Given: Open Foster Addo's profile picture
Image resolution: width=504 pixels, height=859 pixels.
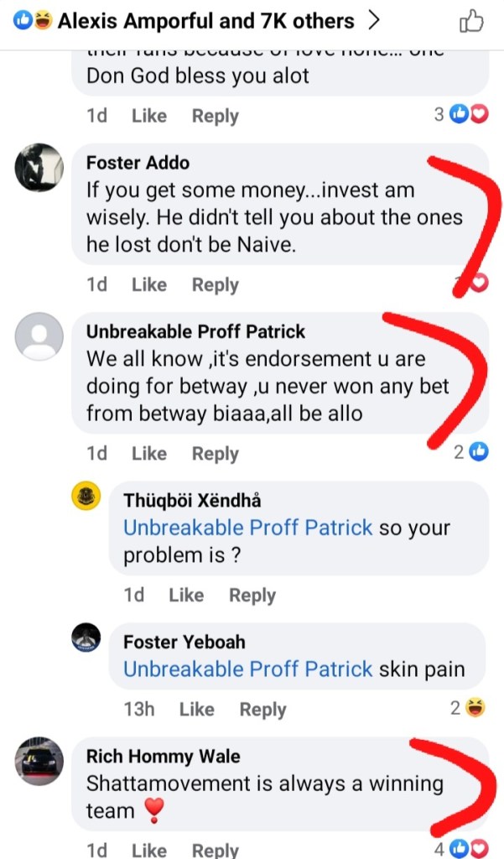Looking at the screenshot, I should pyautogui.click(x=39, y=167).
